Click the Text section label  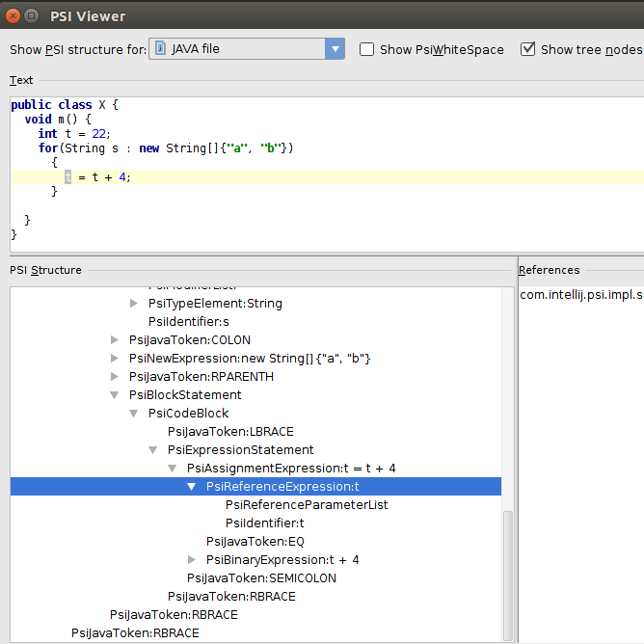pyautogui.click(x=21, y=80)
